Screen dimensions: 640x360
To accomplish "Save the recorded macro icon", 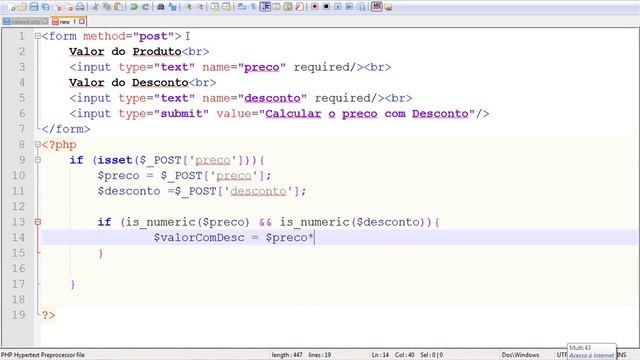I will (361, 7).
